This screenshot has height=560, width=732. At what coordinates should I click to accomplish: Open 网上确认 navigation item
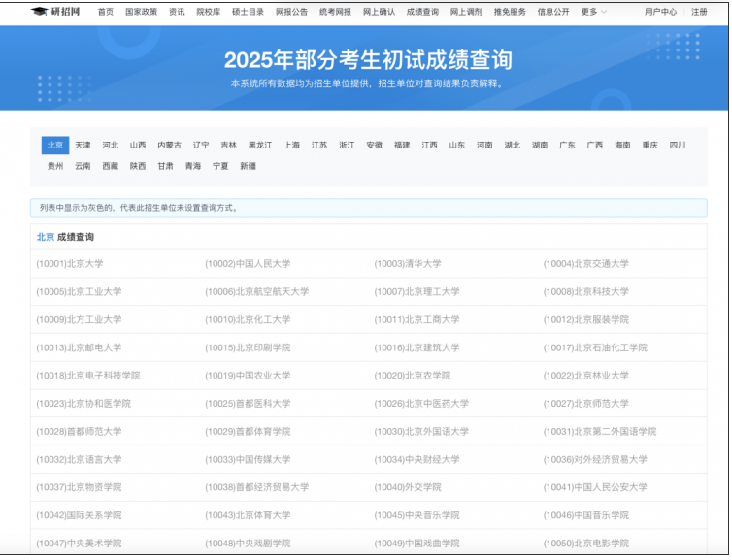click(x=379, y=12)
